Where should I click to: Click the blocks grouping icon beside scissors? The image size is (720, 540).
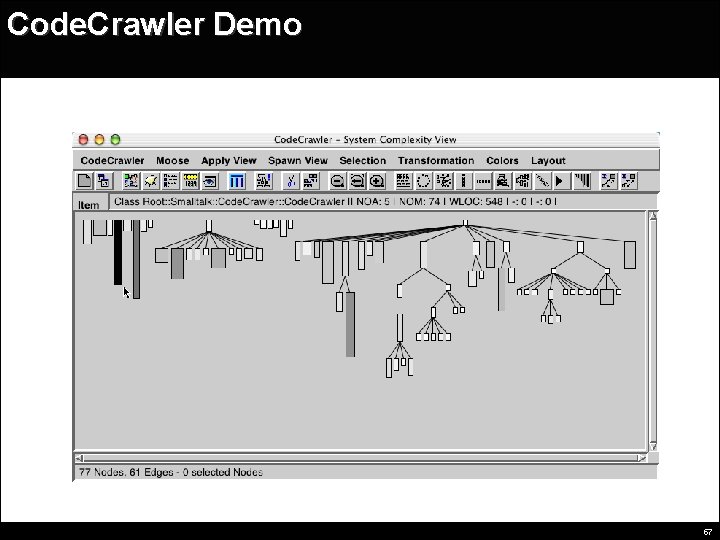click(x=311, y=181)
